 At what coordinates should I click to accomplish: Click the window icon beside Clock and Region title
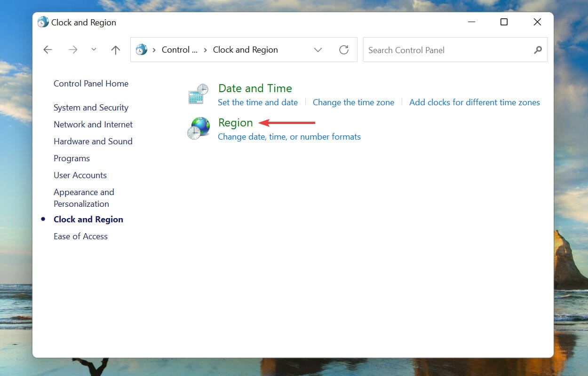coord(43,22)
